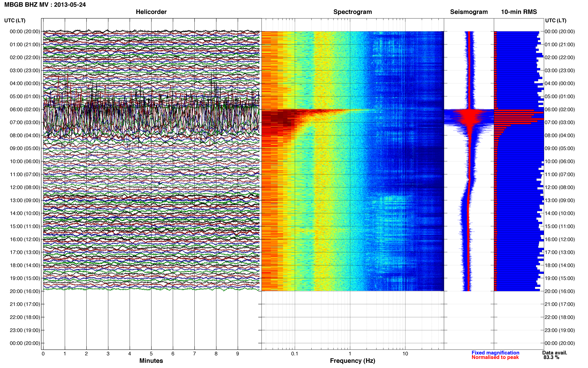Image resolution: width=588 pixels, height=368 pixels.
Task: Click "03:00 (23:00)" on the left time axis
Action: (25, 71)
